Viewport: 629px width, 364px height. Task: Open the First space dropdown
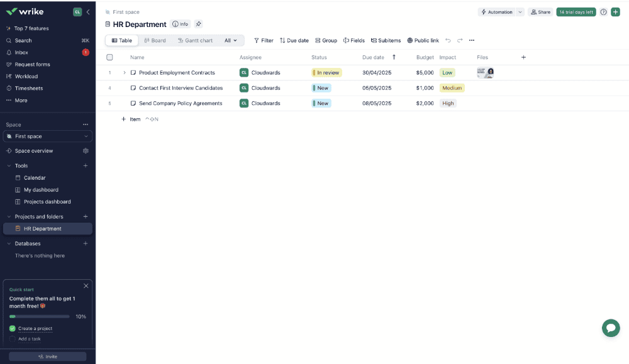tap(48, 136)
